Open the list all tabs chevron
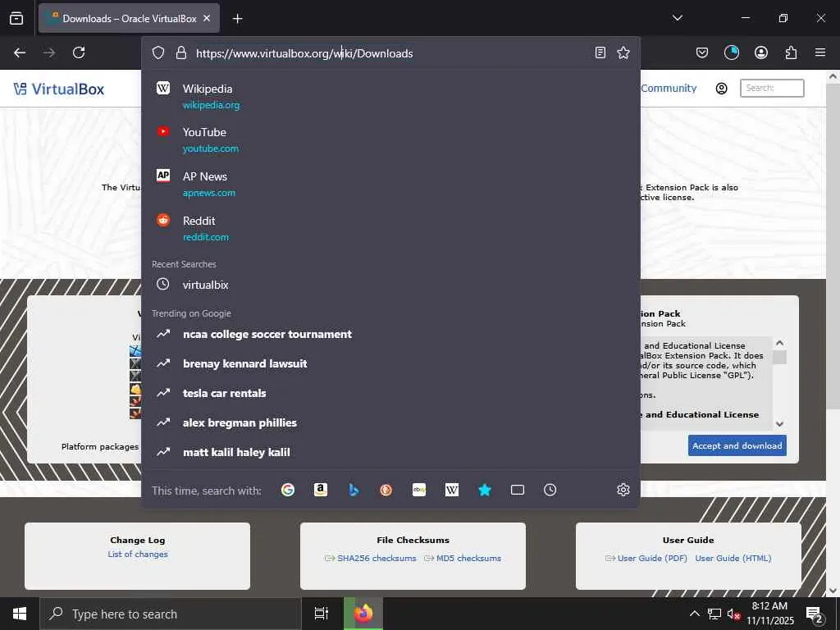The image size is (840, 630). (x=677, y=18)
